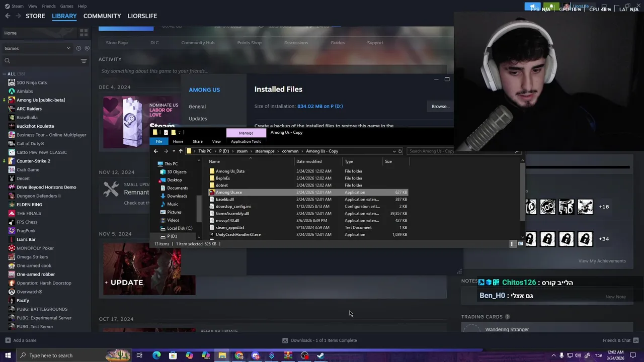Go back in File Explorer navigation
This screenshot has width=644, height=362.
click(x=156, y=151)
